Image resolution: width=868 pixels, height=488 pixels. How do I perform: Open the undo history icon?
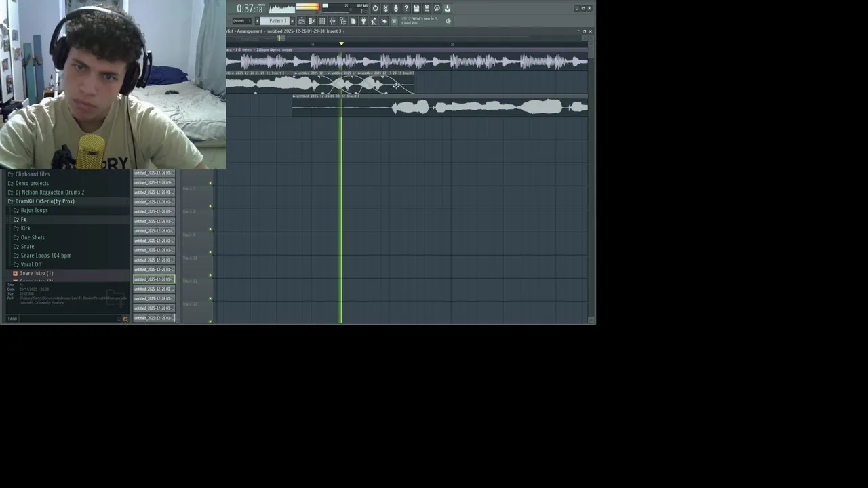(375, 8)
